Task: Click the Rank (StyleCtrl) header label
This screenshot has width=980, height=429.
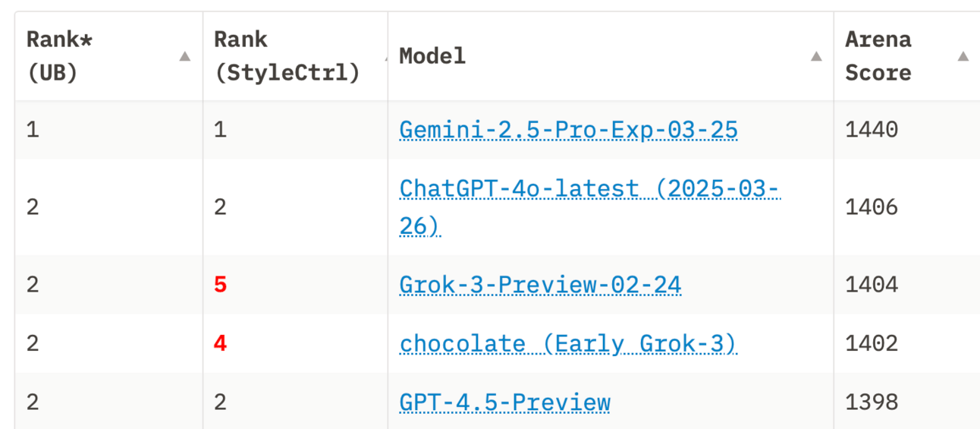Action: [287, 56]
